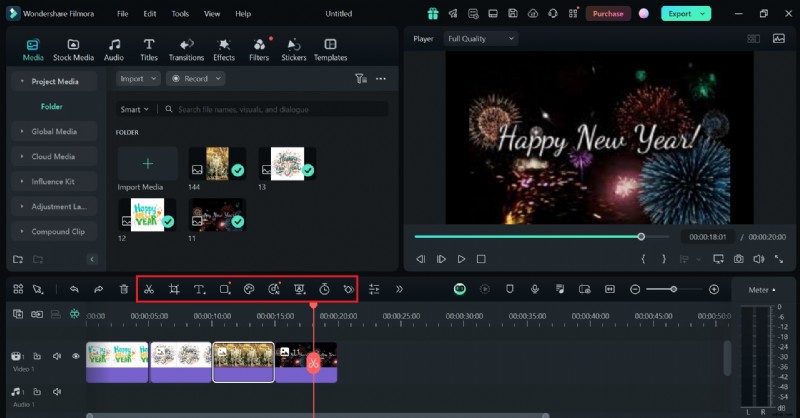Zoom in timeline with plus icon
This screenshot has height=418, width=800.
(714, 289)
